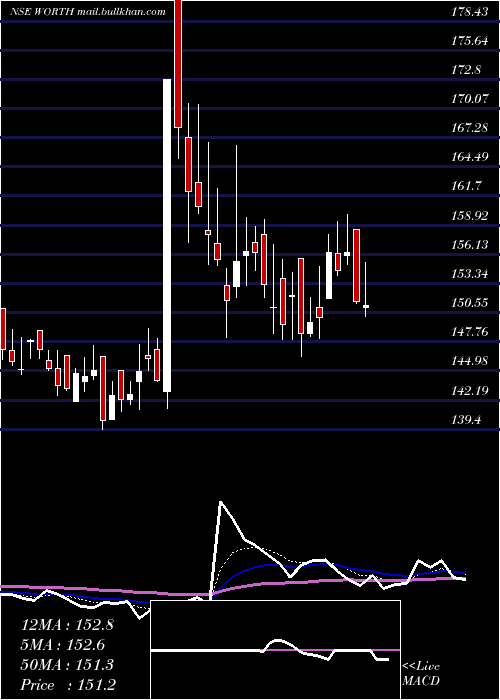500x700 pixels.
Task: Click the 150.55 price axis label
Action: [x=469, y=303]
